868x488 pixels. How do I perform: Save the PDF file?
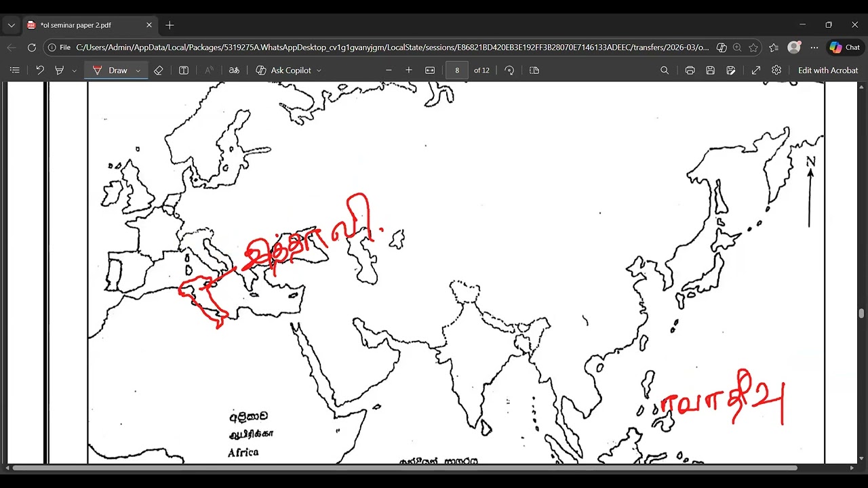pyautogui.click(x=710, y=70)
